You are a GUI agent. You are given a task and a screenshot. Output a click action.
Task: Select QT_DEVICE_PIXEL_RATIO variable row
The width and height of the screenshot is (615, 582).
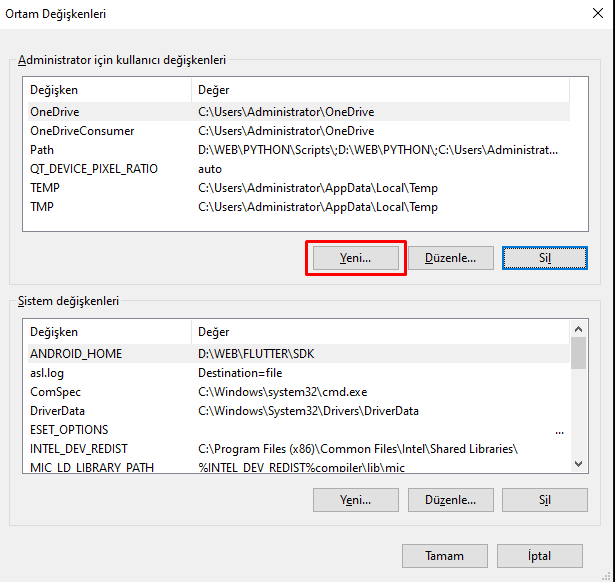click(94, 169)
